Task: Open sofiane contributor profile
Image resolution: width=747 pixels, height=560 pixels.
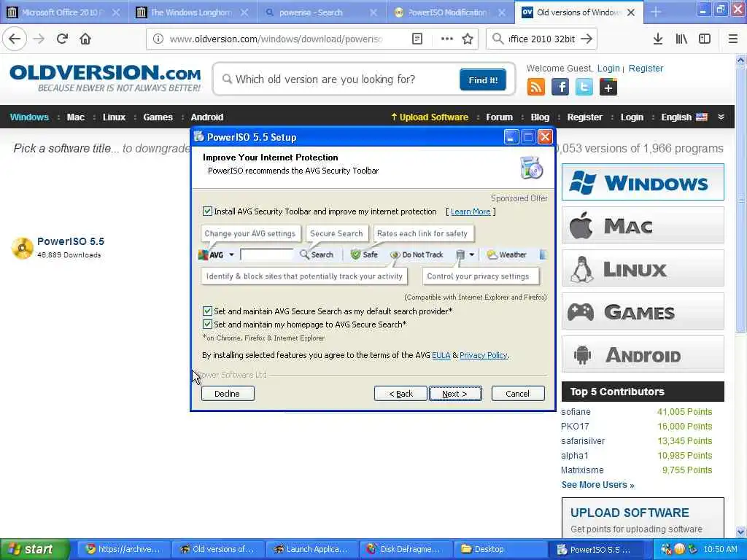Action: [x=576, y=412]
